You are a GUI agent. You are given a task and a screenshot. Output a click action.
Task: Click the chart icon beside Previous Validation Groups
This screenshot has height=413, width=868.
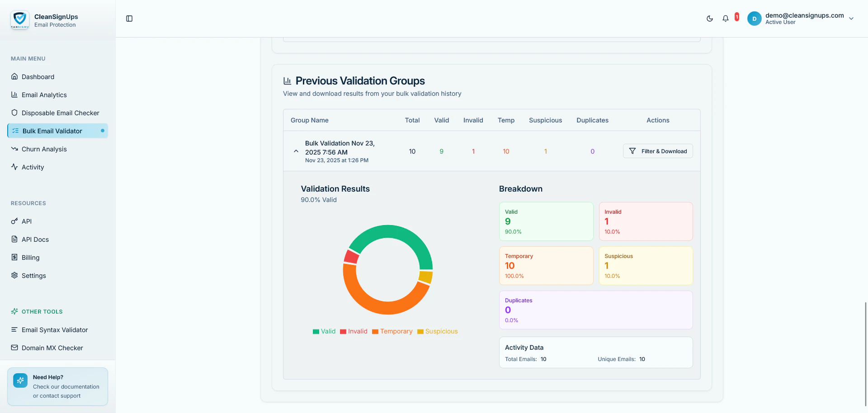(287, 81)
